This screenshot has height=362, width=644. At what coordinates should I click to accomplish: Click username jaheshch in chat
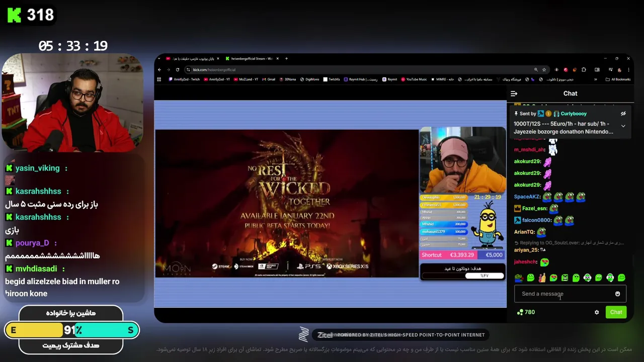pyautogui.click(x=525, y=262)
